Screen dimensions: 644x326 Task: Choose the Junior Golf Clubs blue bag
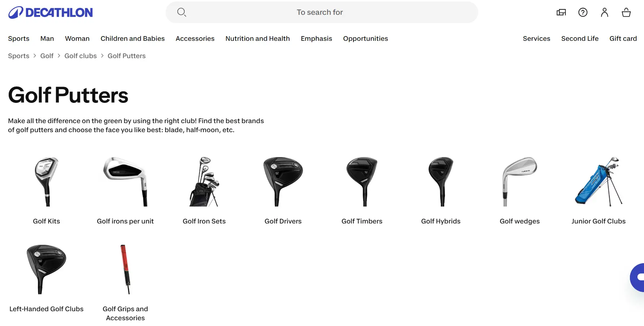click(598, 182)
